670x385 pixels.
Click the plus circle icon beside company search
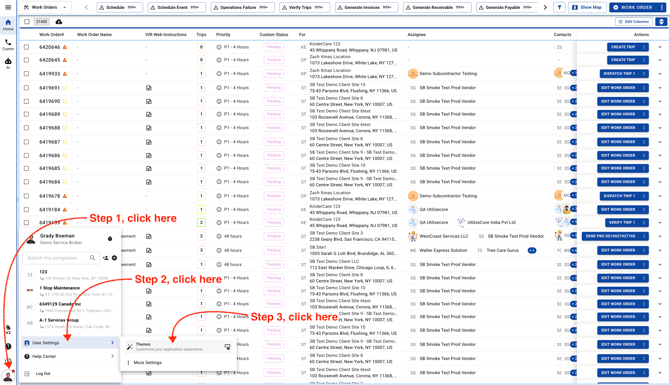pyautogui.click(x=115, y=258)
